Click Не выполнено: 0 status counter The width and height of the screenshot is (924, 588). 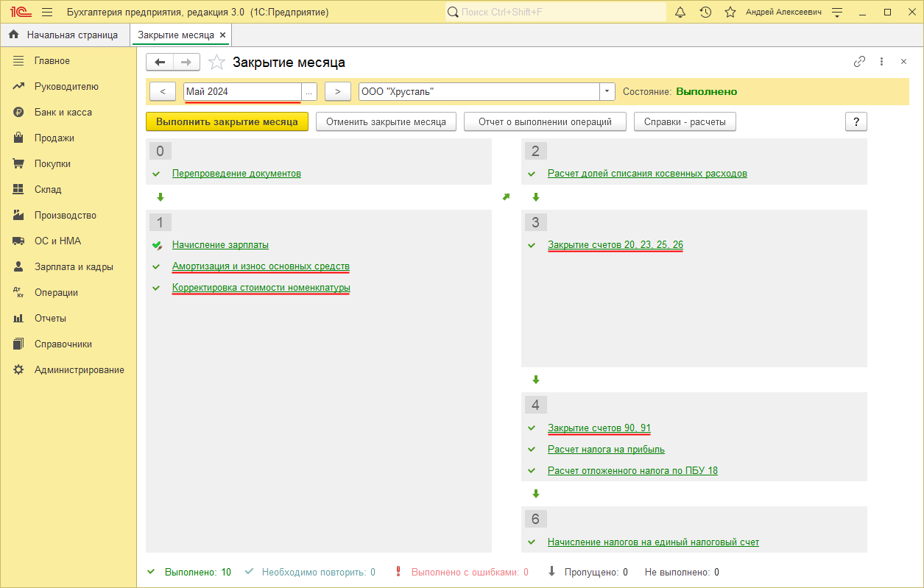(682, 572)
